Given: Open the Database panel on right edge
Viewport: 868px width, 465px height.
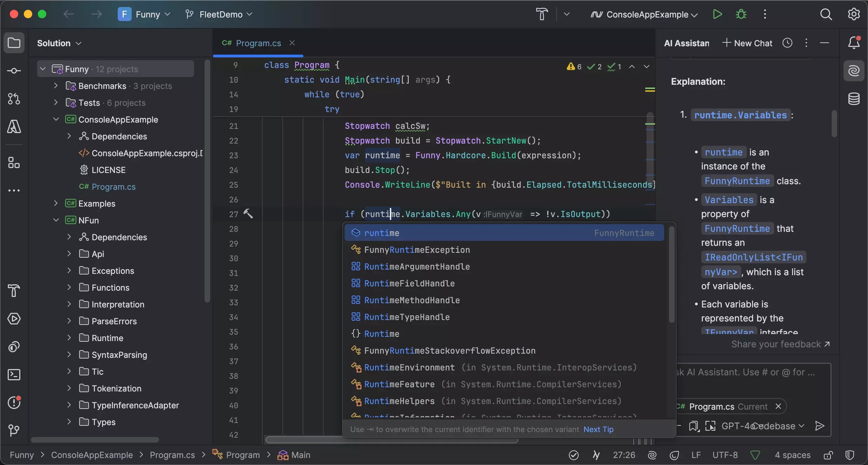Looking at the screenshot, I should (855, 99).
